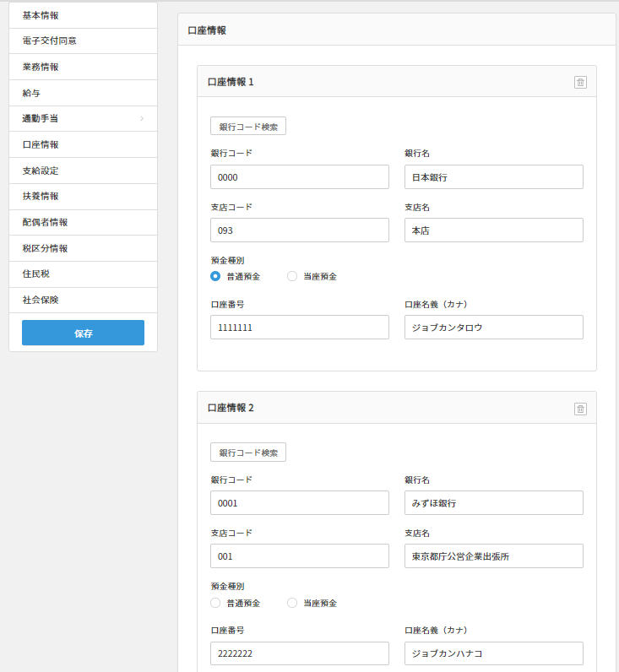Select 普通預金 radio in 口座情報 1
The width and height of the screenshot is (619, 672).
coord(215,276)
